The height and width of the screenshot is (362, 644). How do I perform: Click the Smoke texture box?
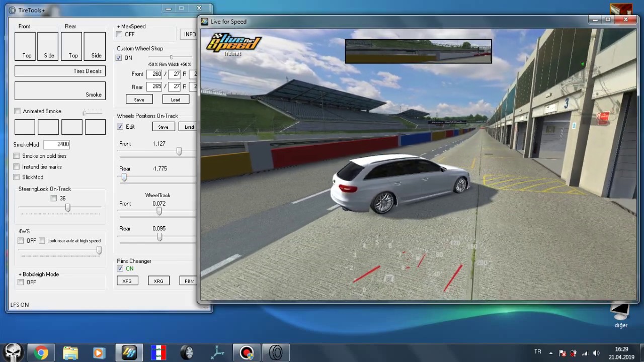(x=60, y=90)
